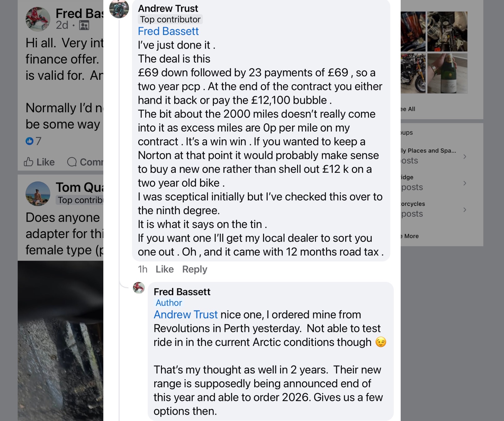Click the More link under the groups list
Screen dimensions: 504x421
click(411, 236)
